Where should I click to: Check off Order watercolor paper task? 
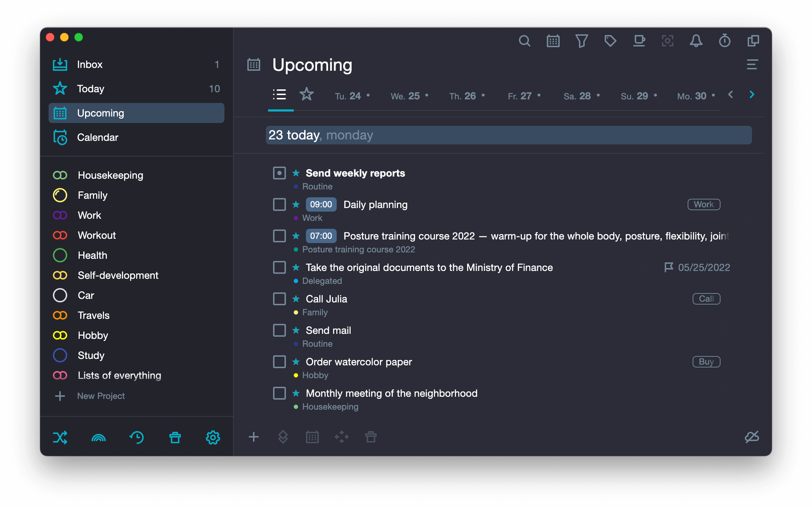coord(279,362)
